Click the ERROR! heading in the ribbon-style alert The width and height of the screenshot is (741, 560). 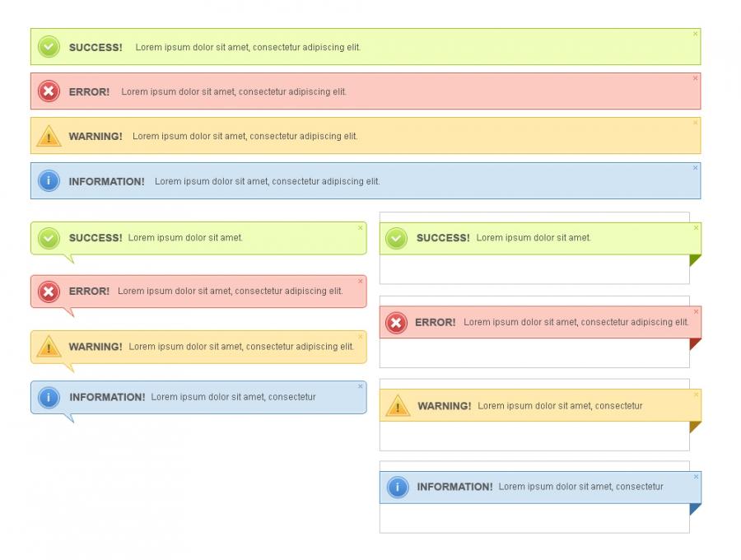435,322
